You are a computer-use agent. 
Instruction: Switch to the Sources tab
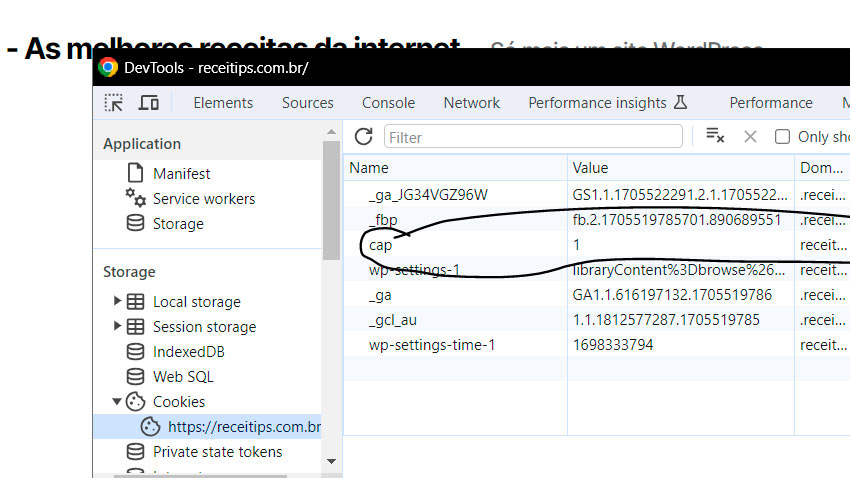[x=307, y=103]
